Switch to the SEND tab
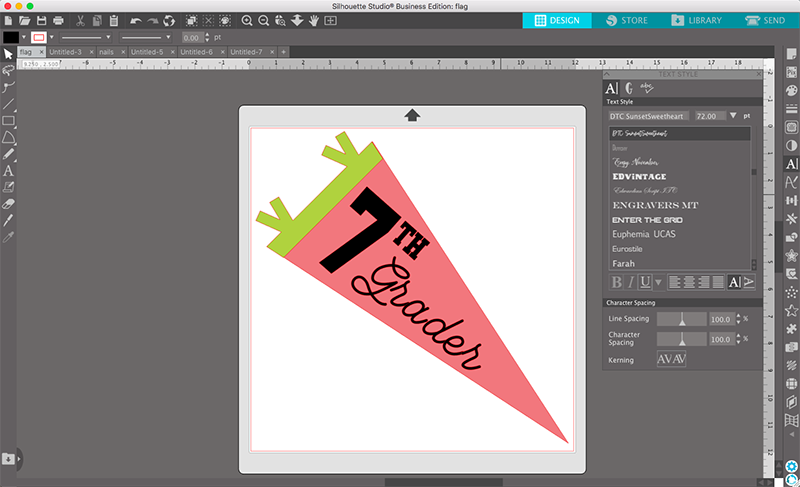 765,20
